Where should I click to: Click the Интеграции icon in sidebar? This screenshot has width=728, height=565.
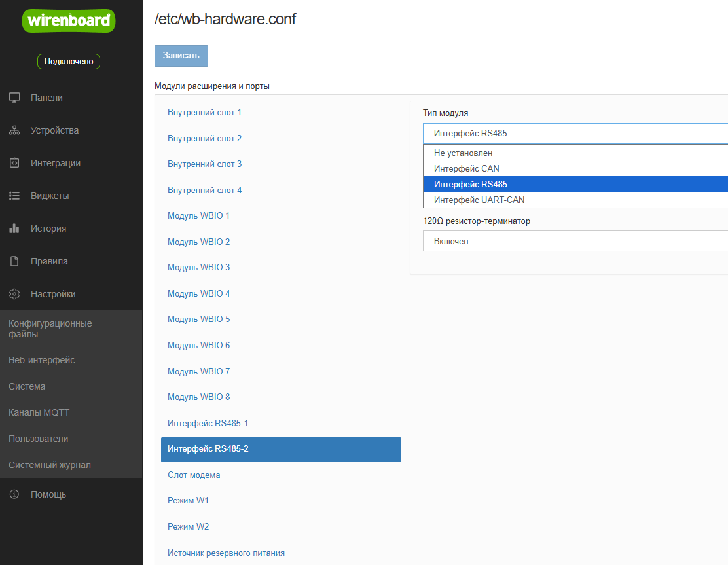click(14, 163)
